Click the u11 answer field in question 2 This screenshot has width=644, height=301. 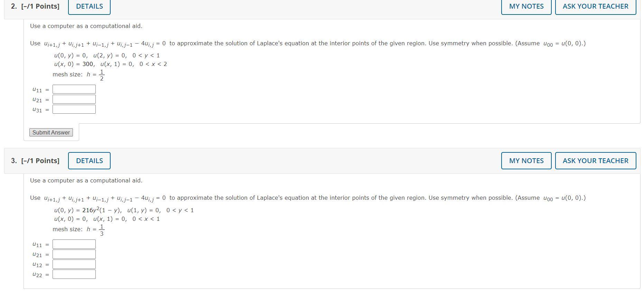pyautogui.click(x=74, y=89)
